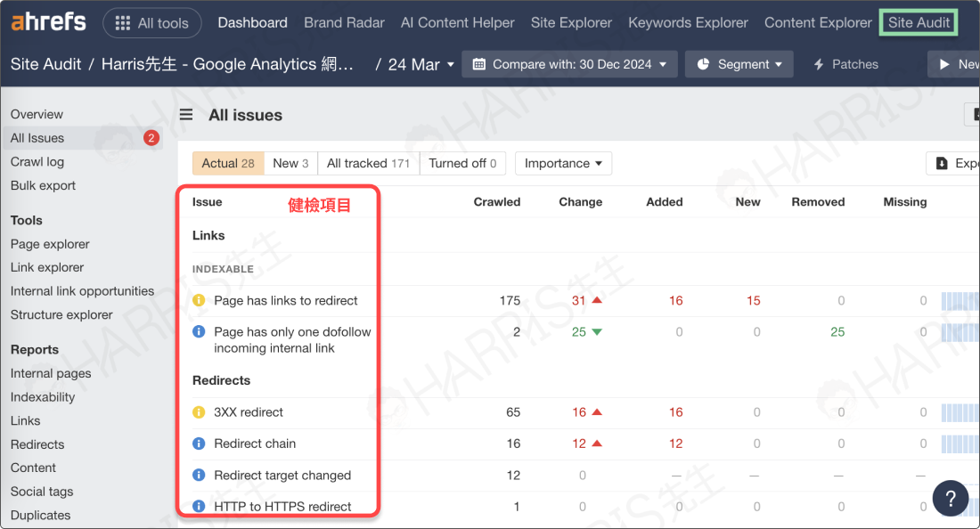The height and width of the screenshot is (529, 980).
Task: Open Social tags report
Action: click(x=41, y=492)
